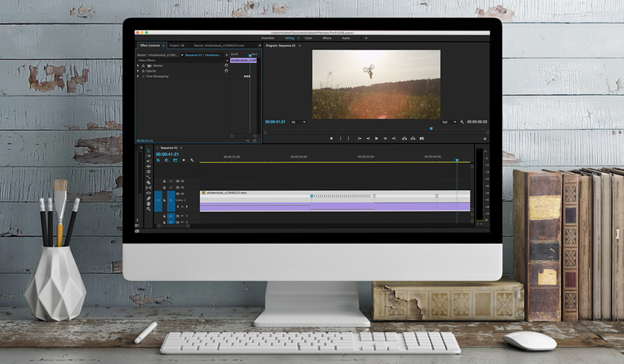Open the Program monitor wrench settings
624x364 pixels.
(x=461, y=121)
